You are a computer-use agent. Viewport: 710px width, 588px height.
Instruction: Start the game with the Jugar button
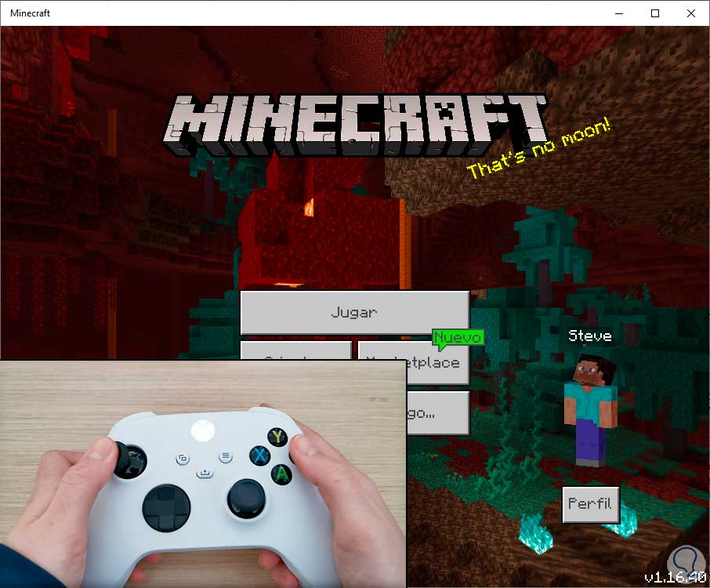(354, 313)
